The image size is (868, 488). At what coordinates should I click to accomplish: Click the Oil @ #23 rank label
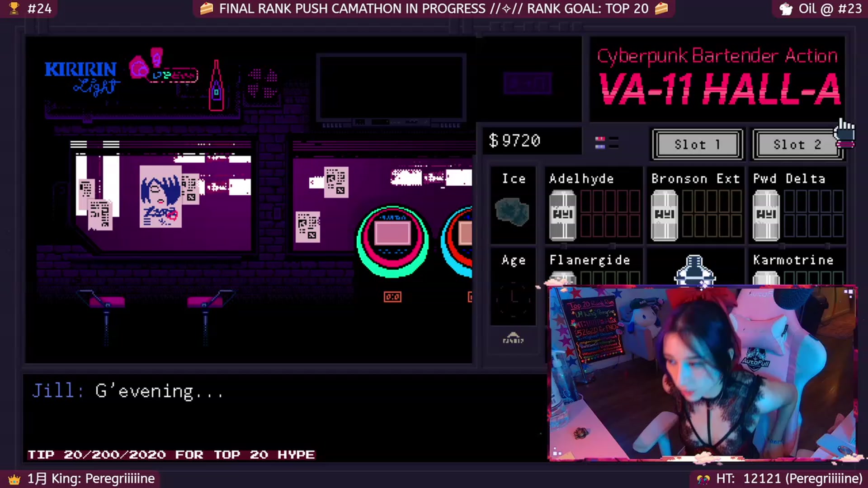(x=821, y=9)
